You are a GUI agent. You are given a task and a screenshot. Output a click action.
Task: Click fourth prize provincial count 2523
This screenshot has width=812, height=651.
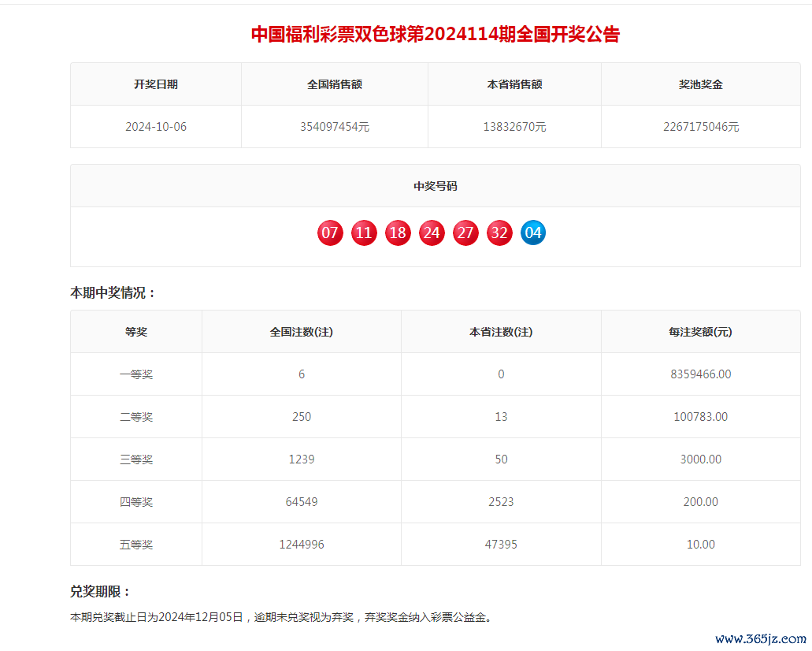click(x=501, y=502)
